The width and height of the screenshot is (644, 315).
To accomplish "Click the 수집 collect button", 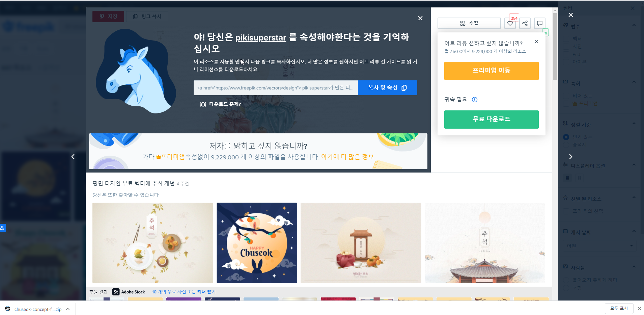I will tap(469, 23).
